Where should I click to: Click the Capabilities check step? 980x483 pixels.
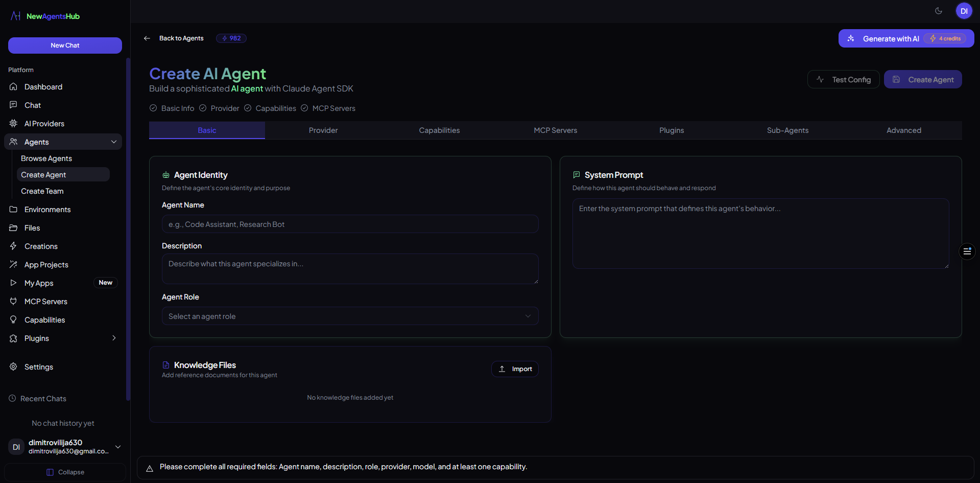pyautogui.click(x=270, y=108)
